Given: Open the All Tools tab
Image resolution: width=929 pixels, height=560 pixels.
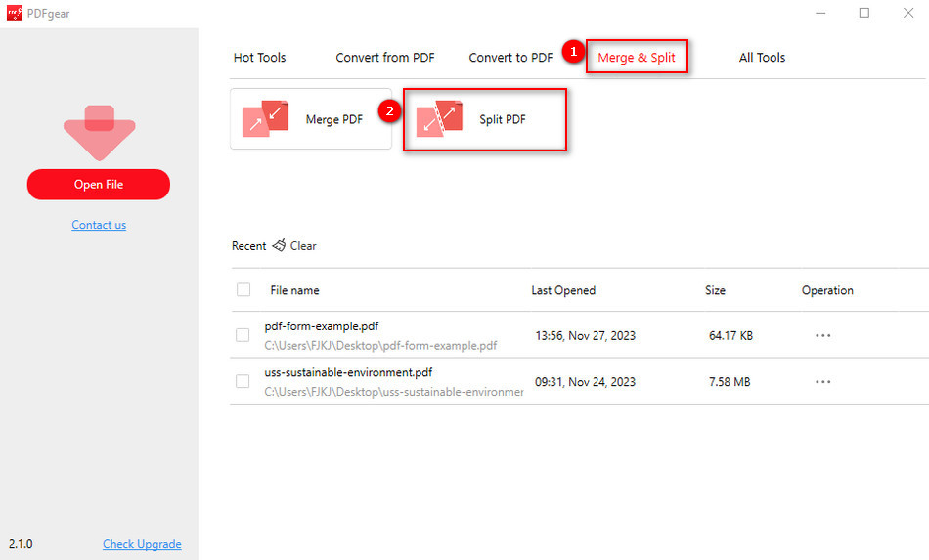Looking at the screenshot, I should 762,58.
